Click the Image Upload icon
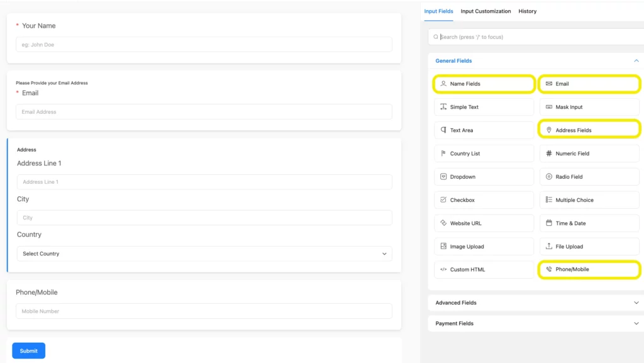This screenshot has width=644, height=363. pyautogui.click(x=443, y=246)
